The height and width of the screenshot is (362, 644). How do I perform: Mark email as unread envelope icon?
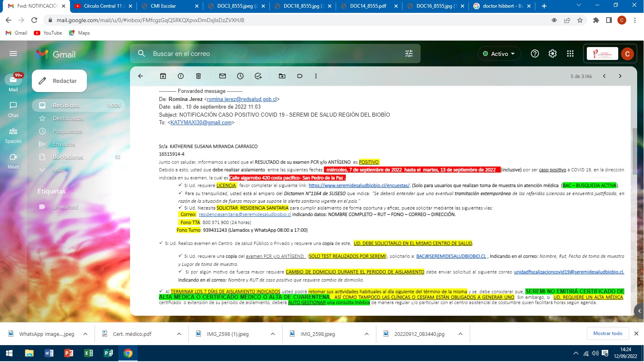(223, 76)
